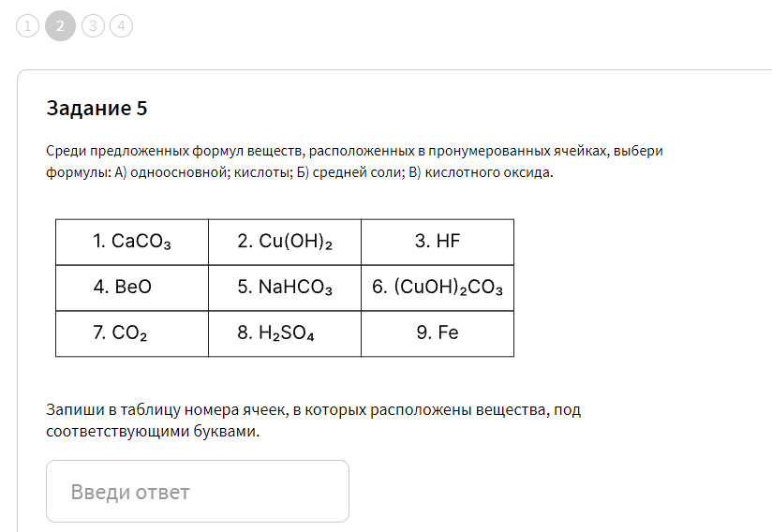Select table cell 2. Cu(OH)₂
Viewport: 772px width, 532px height.
pyautogui.click(x=285, y=243)
